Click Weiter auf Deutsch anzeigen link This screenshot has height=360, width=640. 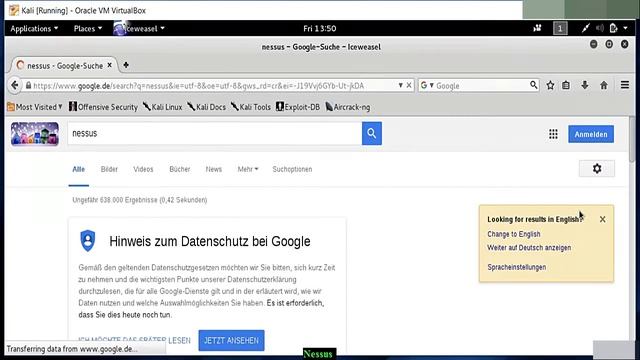tap(529, 248)
